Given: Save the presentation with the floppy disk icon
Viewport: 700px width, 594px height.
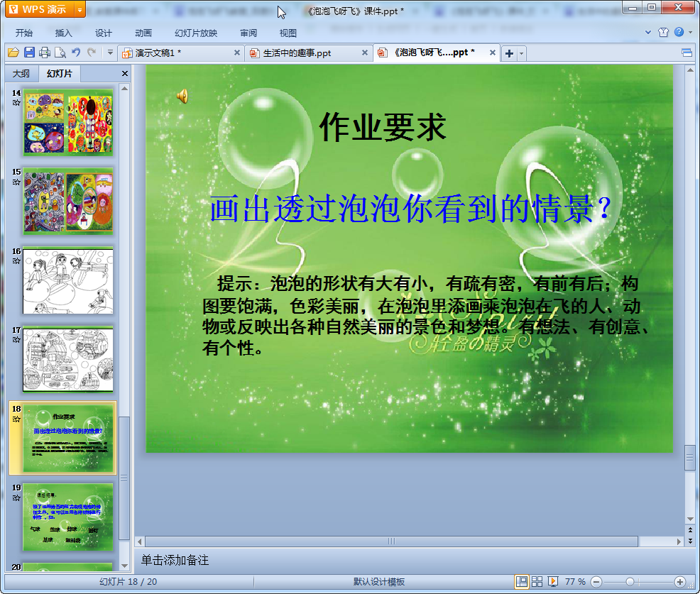Looking at the screenshot, I should point(30,53).
